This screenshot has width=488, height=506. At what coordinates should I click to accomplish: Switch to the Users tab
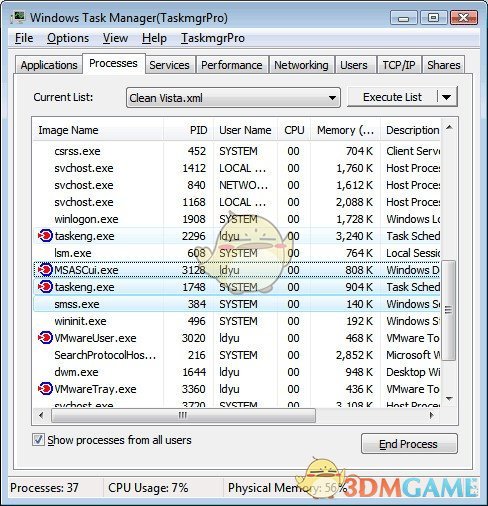[354, 65]
